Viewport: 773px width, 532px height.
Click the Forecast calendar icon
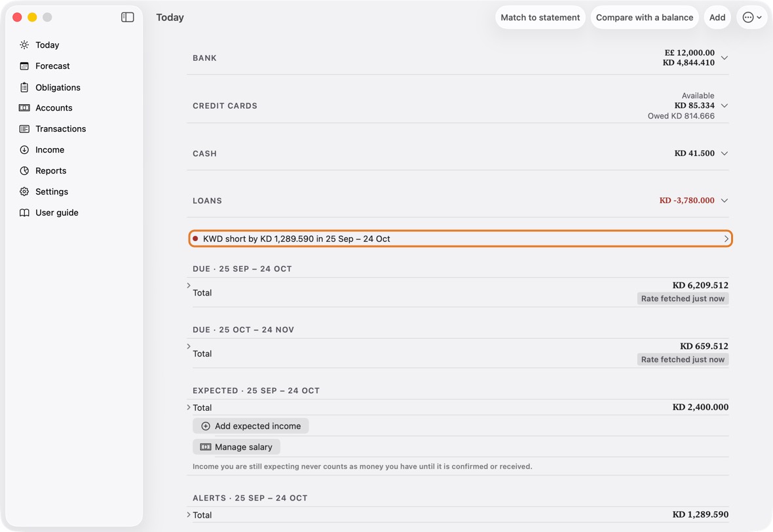pos(24,66)
